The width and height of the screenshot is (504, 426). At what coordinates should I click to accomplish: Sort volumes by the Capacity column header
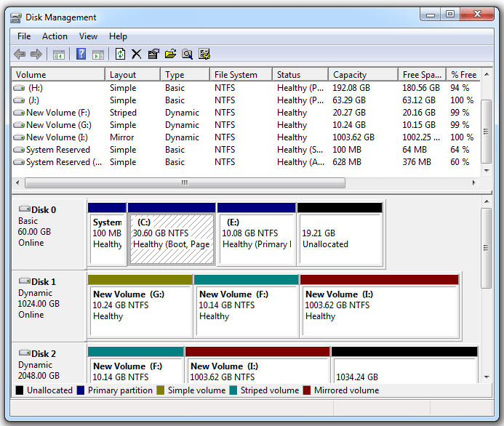tap(349, 75)
